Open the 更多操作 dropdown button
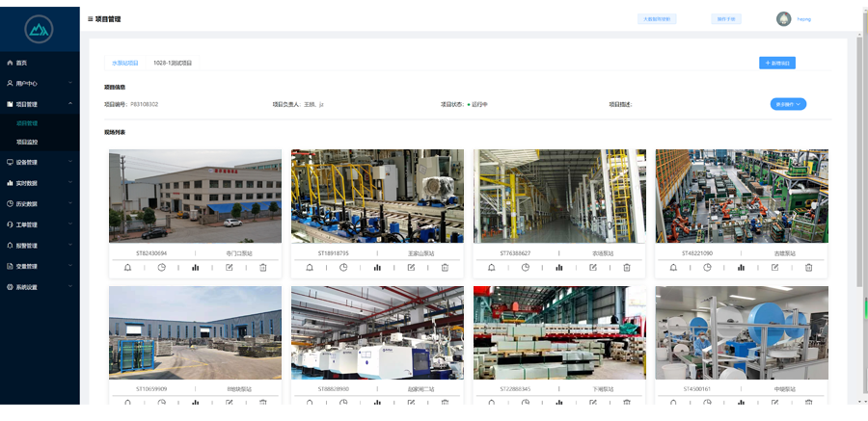 point(788,104)
